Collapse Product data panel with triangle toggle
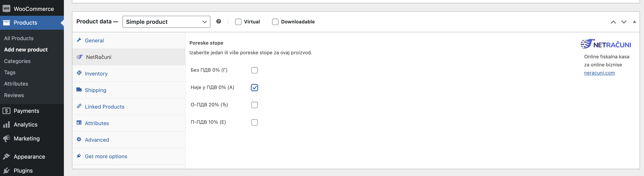Viewport: 644px width, 176px height. [634, 22]
